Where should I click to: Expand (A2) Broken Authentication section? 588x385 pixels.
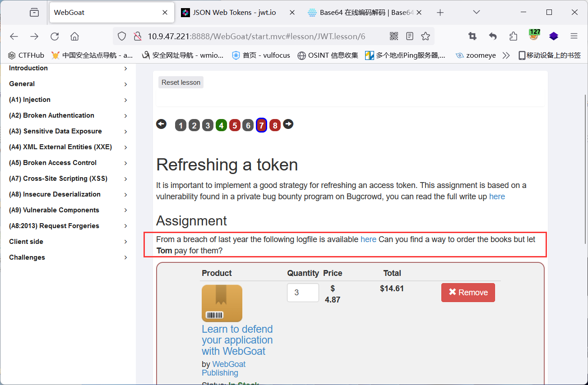tap(68, 115)
